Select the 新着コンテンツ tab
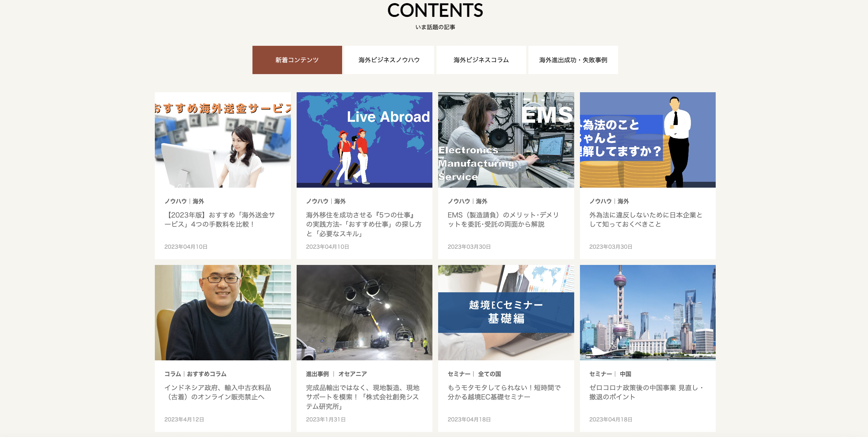The width and height of the screenshot is (868, 437). coord(297,60)
